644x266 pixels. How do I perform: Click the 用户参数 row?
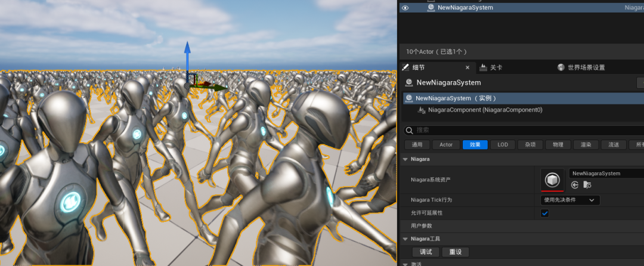coord(522,226)
